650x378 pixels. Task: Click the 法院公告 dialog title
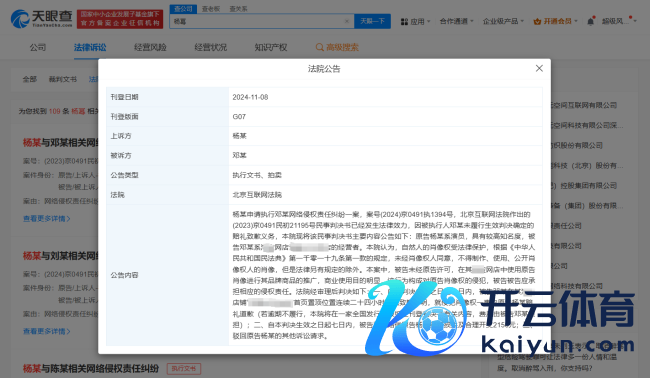pyautogui.click(x=324, y=69)
